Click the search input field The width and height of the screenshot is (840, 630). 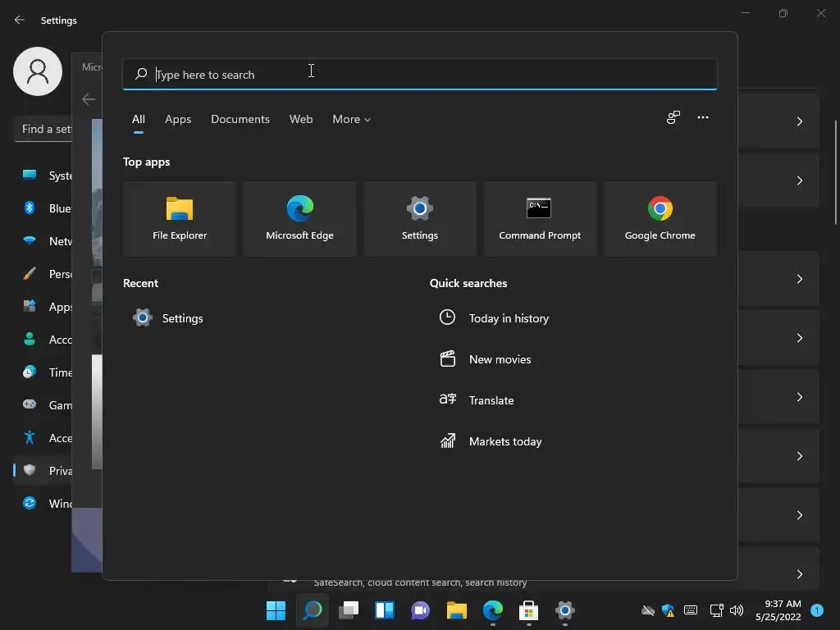point(419,74)
